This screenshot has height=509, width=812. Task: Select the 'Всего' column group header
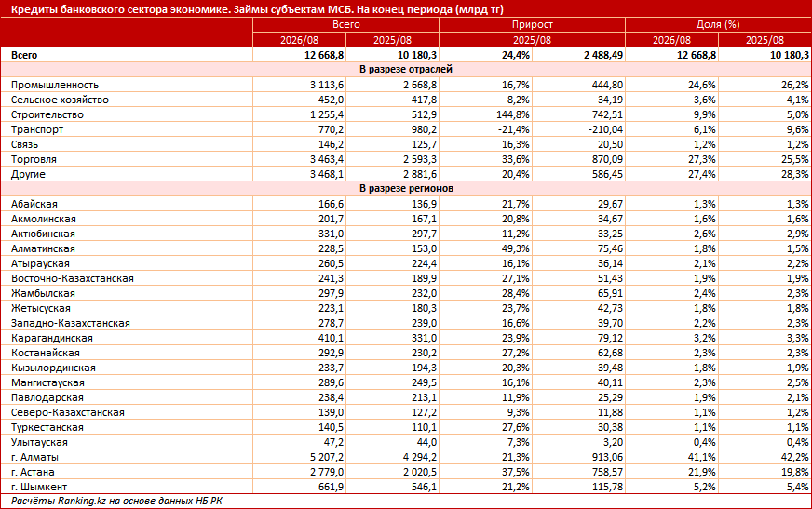click(x=345, y=24)
